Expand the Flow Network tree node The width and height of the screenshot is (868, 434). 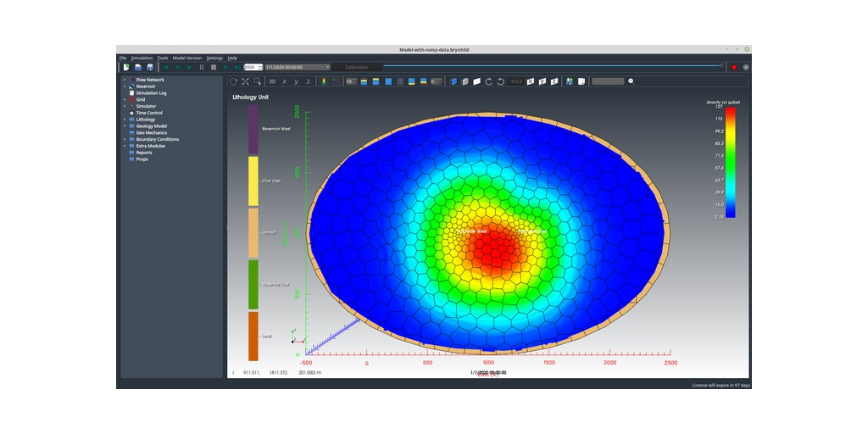click(125, 80)
